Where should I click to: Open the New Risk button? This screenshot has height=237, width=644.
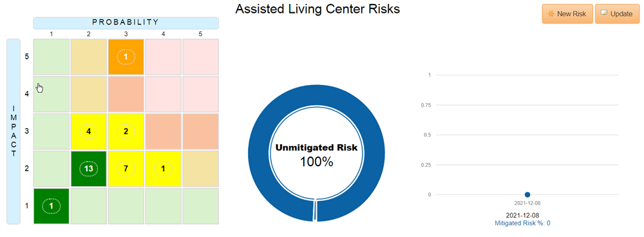567,14
